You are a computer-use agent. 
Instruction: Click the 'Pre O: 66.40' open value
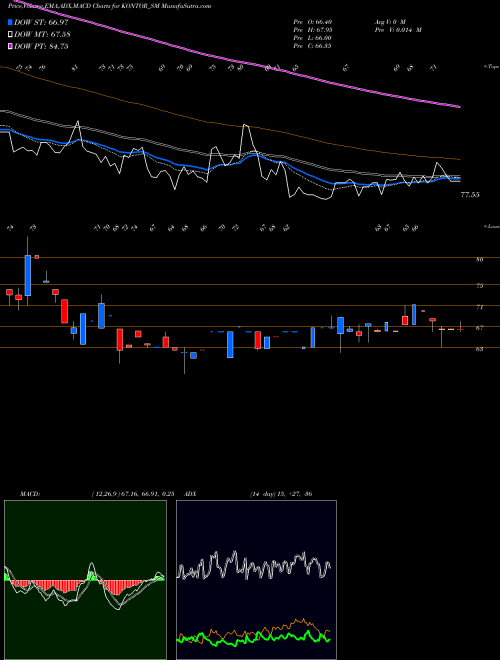(313, 22)
